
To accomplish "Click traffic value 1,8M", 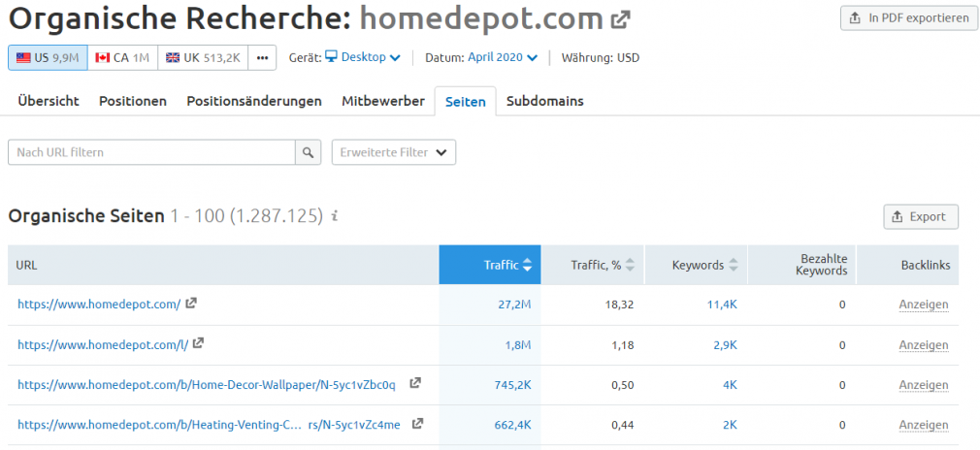I will (x=518, y=344).
